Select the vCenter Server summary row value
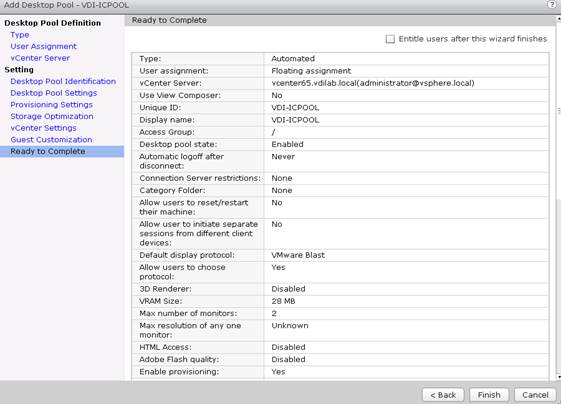This screenshot has width=561, height=404. pos(372,83)
